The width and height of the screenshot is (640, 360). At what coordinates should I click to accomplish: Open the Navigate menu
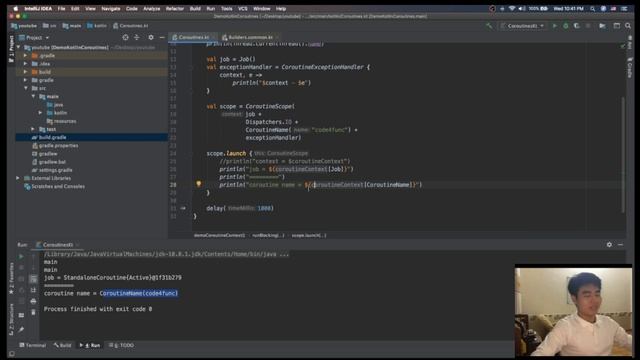pos(111,9)
